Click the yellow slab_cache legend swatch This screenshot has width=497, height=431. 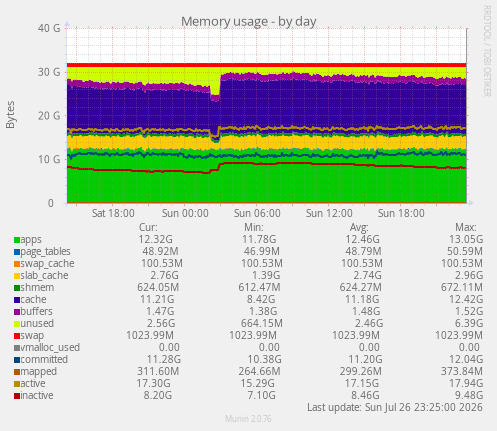[x=17, y=276]
